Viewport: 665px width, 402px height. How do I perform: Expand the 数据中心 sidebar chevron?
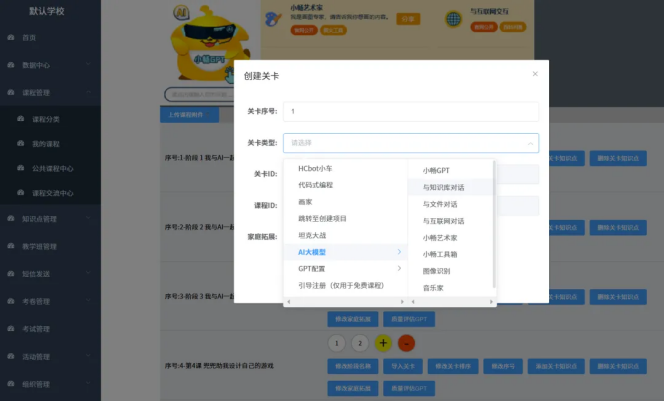click(88, 64)
